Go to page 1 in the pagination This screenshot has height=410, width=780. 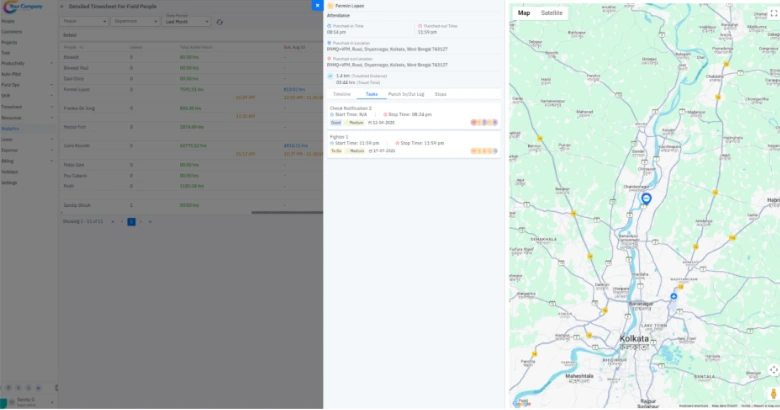click(x=130, y=221)
